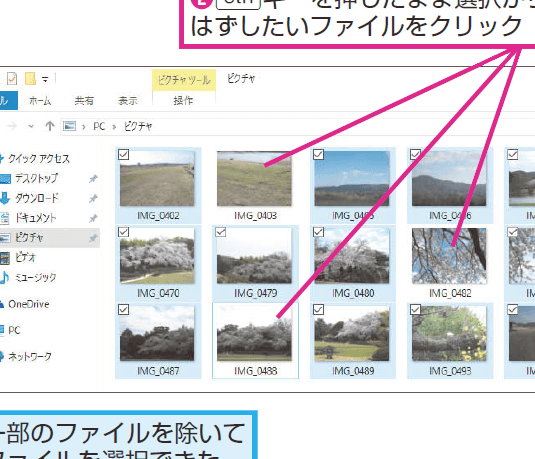The width and height of the screenshot is (535, 459).
Task: Click the Properties quick access icon
Action: (x=12, y=78)
